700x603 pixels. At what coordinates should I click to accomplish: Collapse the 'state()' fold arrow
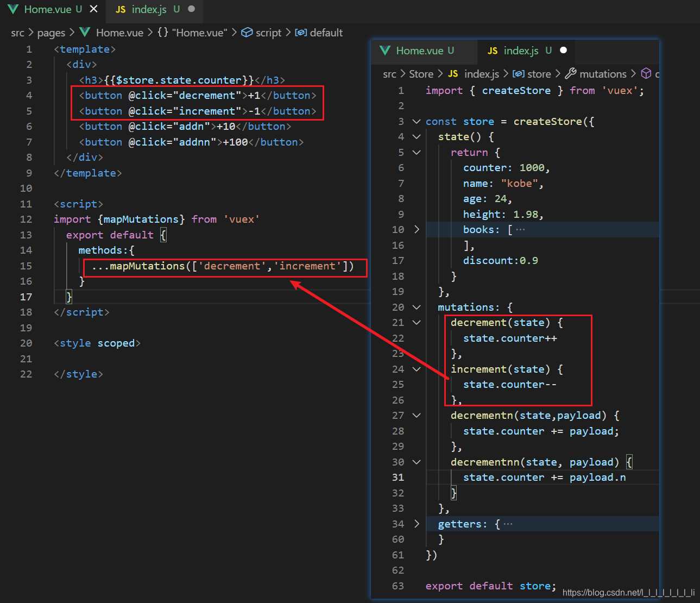(417, 137)
